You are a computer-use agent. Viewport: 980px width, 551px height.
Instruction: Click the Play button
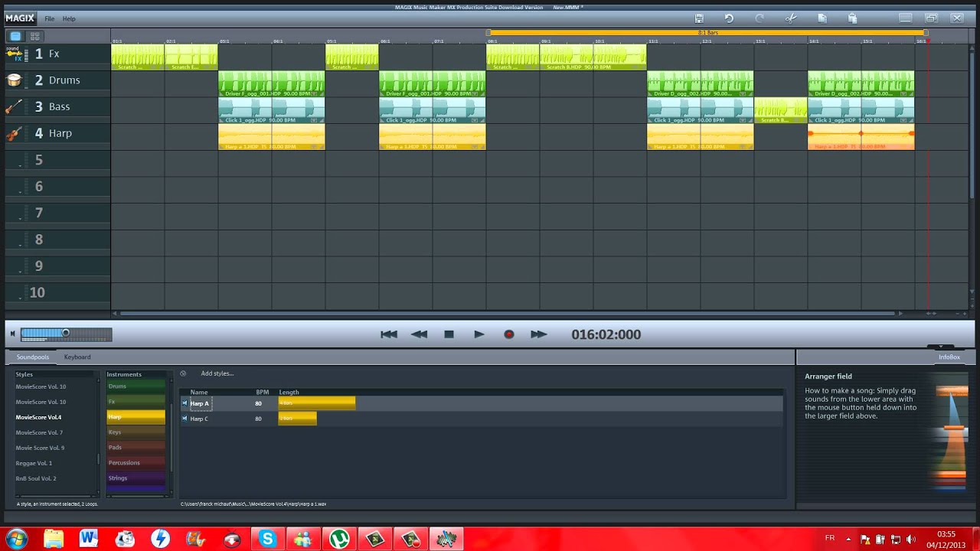coord(479,334)
